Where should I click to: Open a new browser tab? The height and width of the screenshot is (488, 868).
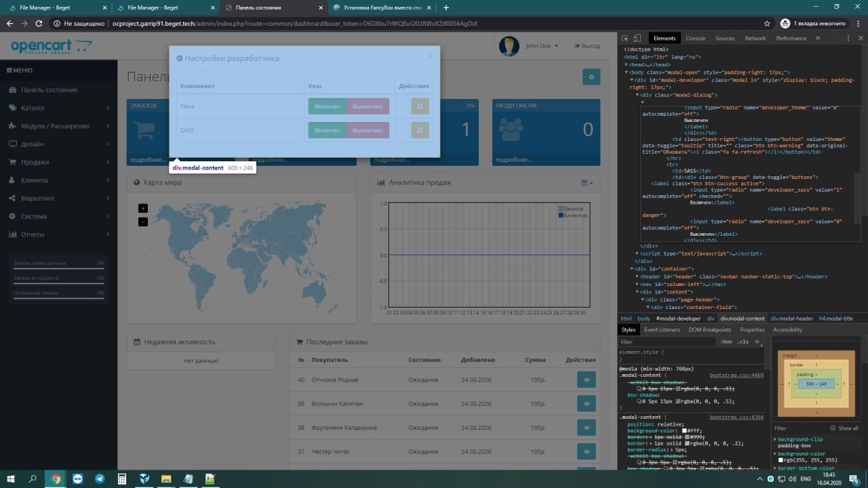446,7
